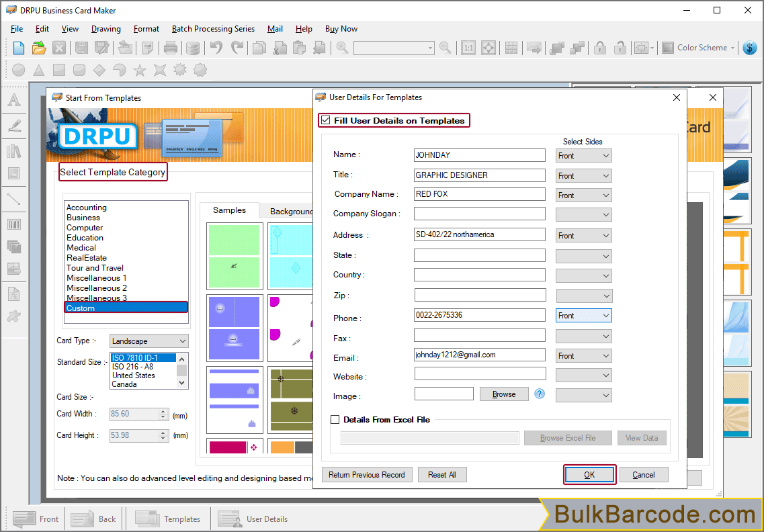Image resolution: width=764 pixels, height=532 pixels.
Task: Click the Print icon in toolbar
Action: pos(171,48)
